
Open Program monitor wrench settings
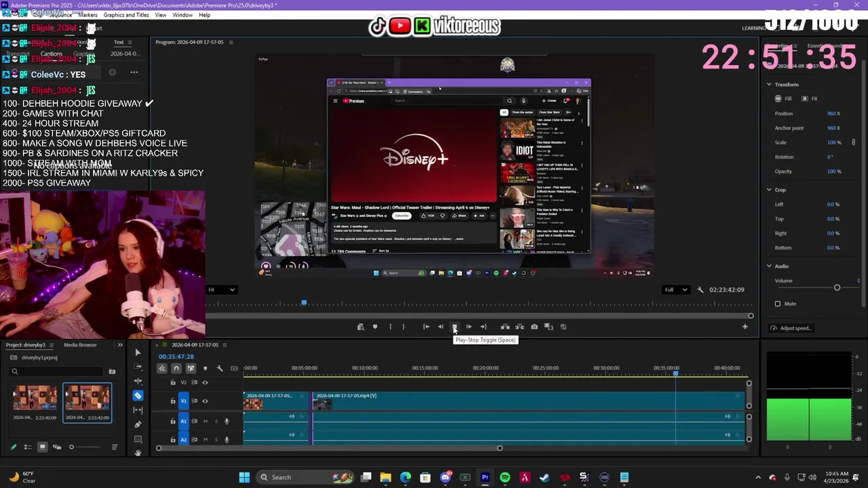700,290
